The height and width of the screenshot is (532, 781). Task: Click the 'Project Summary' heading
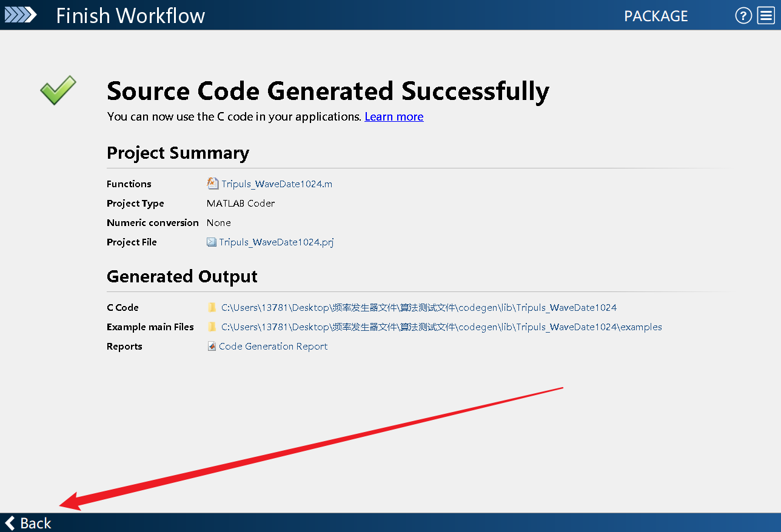(178, 153)
